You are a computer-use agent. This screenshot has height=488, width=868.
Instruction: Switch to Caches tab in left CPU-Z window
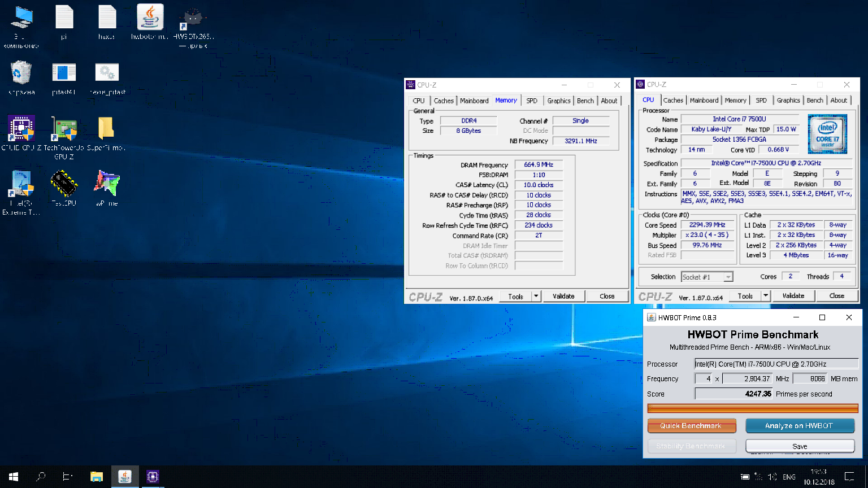point(444,101)
